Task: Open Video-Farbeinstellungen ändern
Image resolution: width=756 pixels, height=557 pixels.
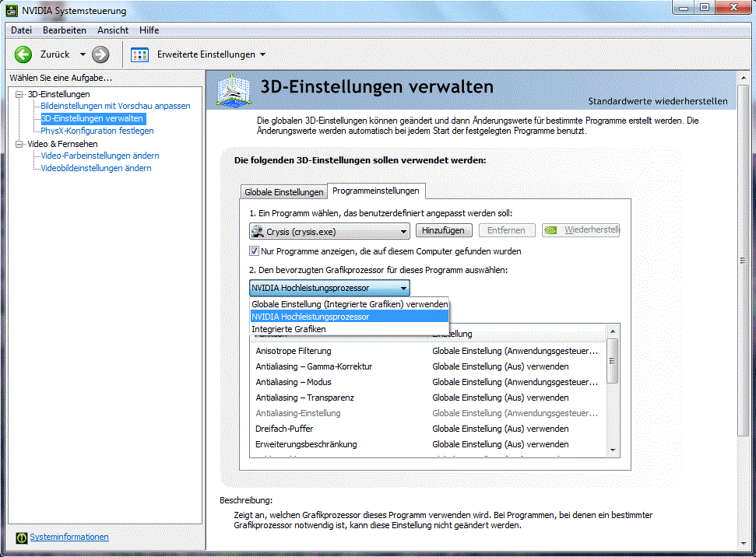Action: (x=100, y=156)
